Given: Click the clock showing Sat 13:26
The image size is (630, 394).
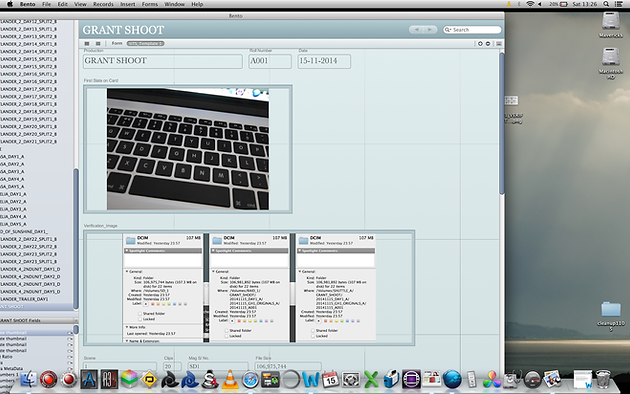Looking at the screenshot, I should (x=585, y=4).
